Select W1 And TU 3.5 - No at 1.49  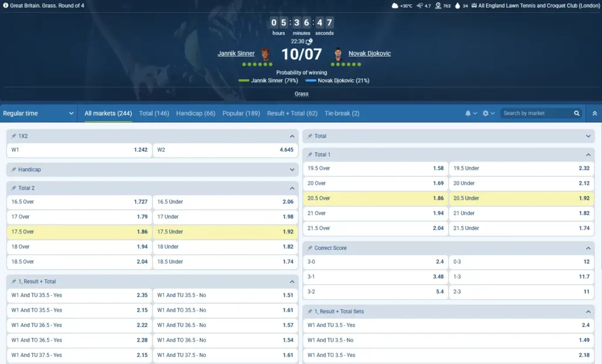[x=449, y=340]
